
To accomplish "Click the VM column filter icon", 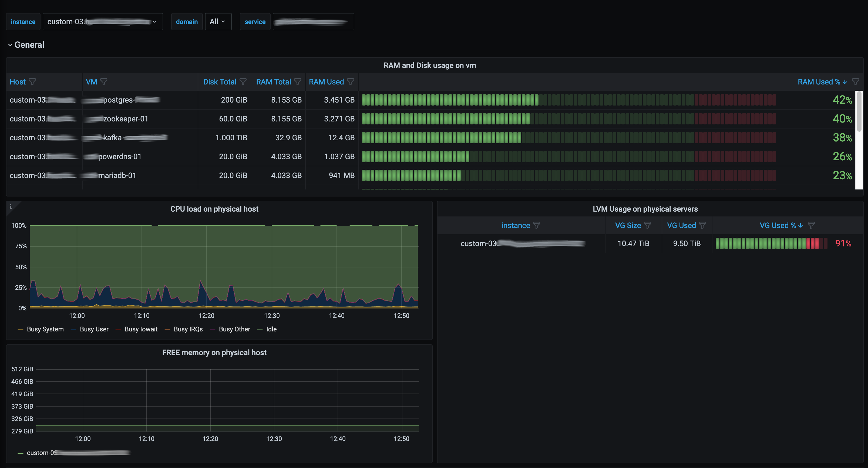I will coord(104,82).
